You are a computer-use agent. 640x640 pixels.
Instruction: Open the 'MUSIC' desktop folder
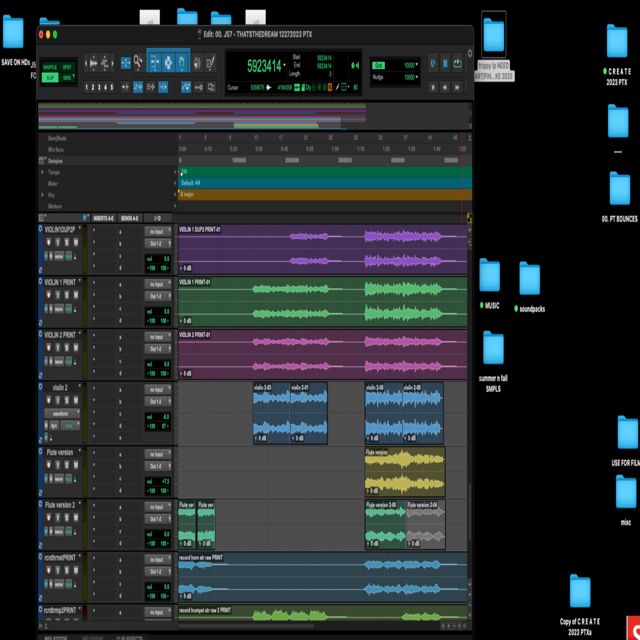pyautogui.click(x=489, y=276)
